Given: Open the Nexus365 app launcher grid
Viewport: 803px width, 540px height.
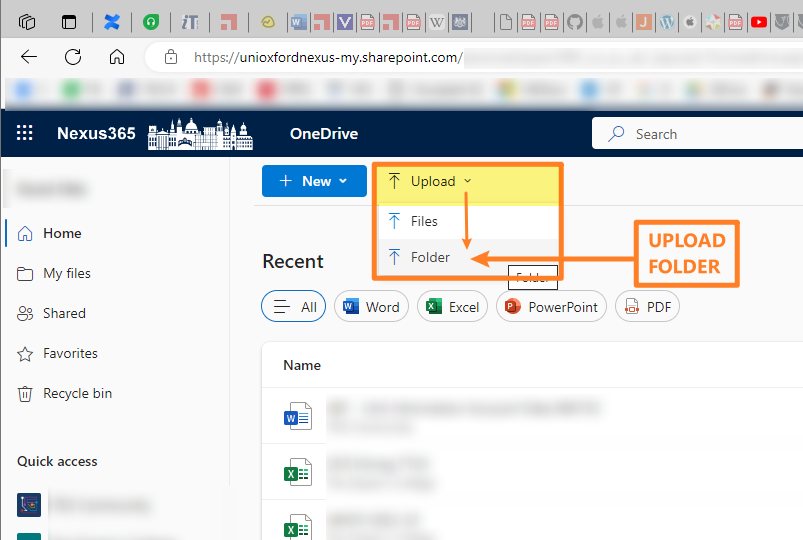Looking at the screenshot, I should (25, 133).
